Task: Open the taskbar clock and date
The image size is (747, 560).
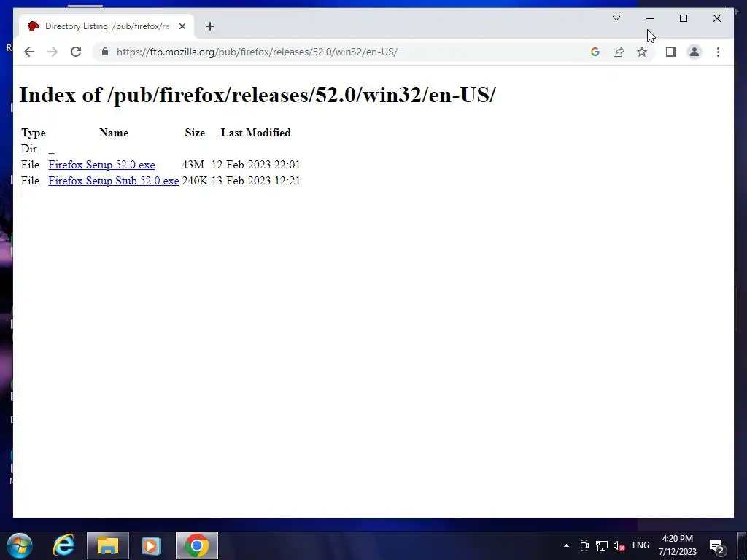Action: click(x=678, y=545)
